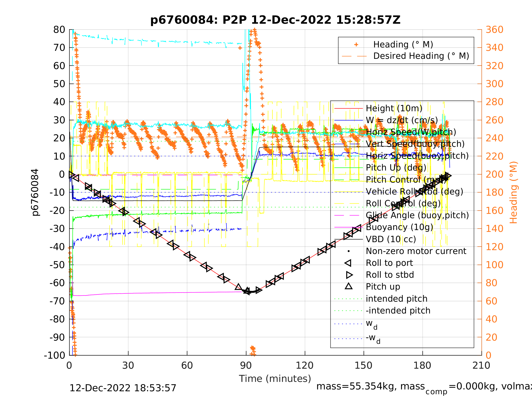Click the 360 tick on heading axis
532x399 pixels.
click(x=494, y=30)
